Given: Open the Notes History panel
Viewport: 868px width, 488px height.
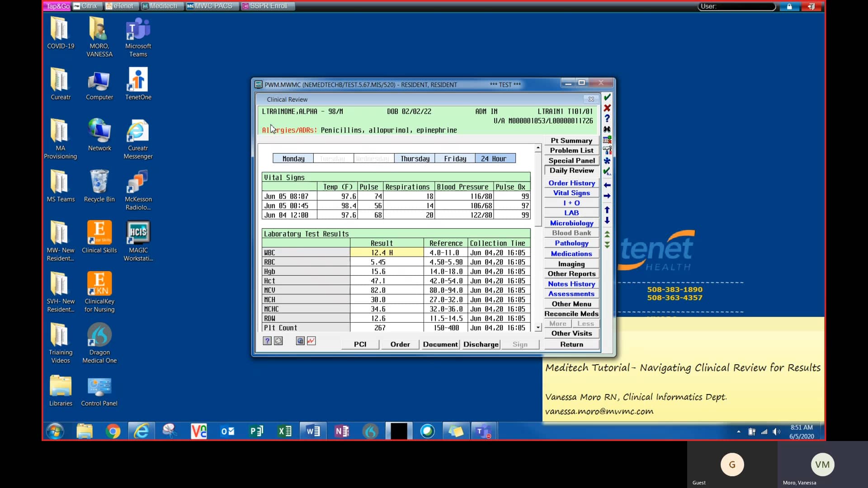Looking at the screenshot, I should tap(571, 284).
